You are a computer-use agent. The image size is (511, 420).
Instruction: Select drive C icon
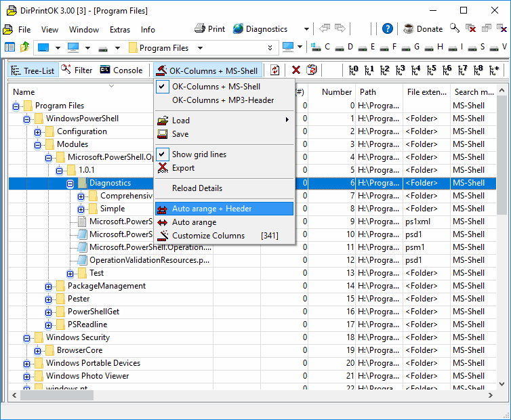coord(315,47)
